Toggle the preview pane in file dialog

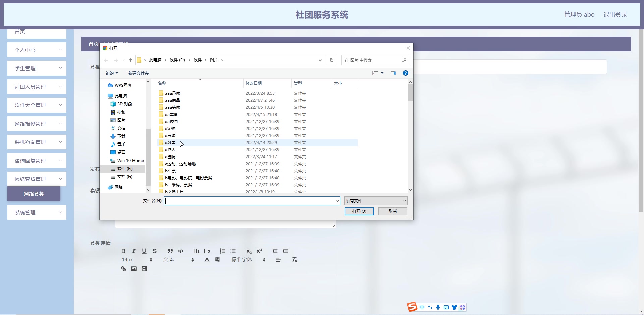393,73
